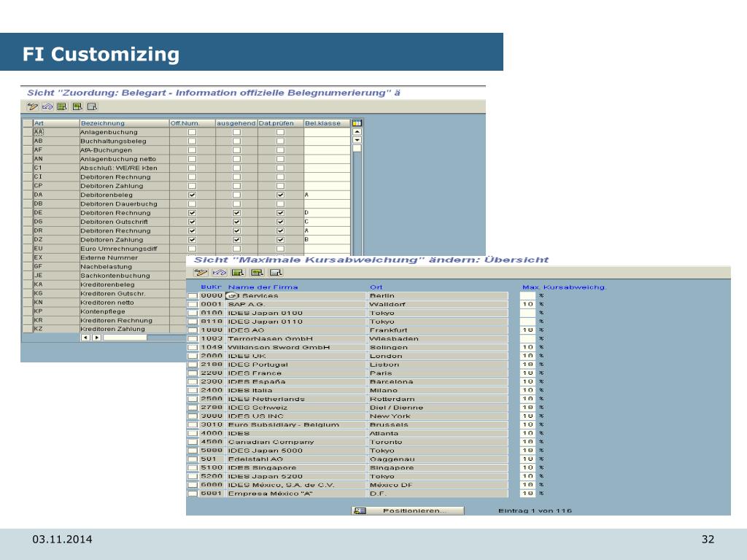Check Off.Num. for Anlagenbuchung netto
The height and width of the screenshot is (560, 747).
point(192,159)
